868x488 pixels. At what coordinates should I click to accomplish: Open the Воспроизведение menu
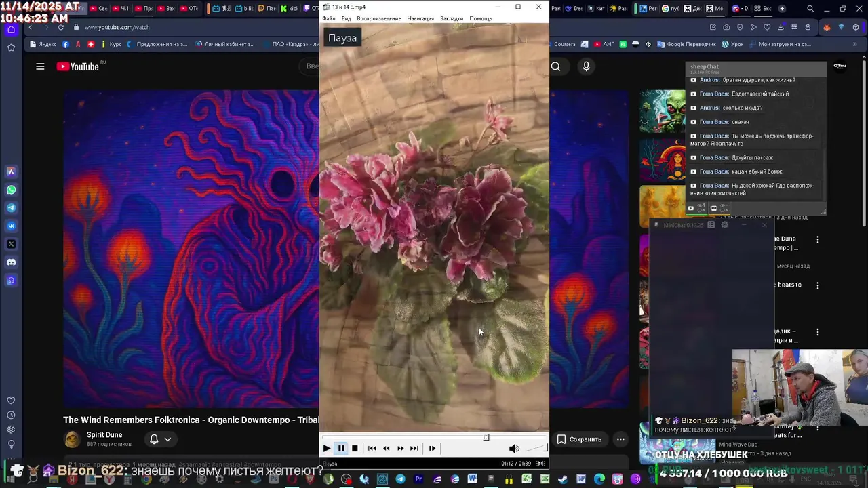(x=378, y=18)
